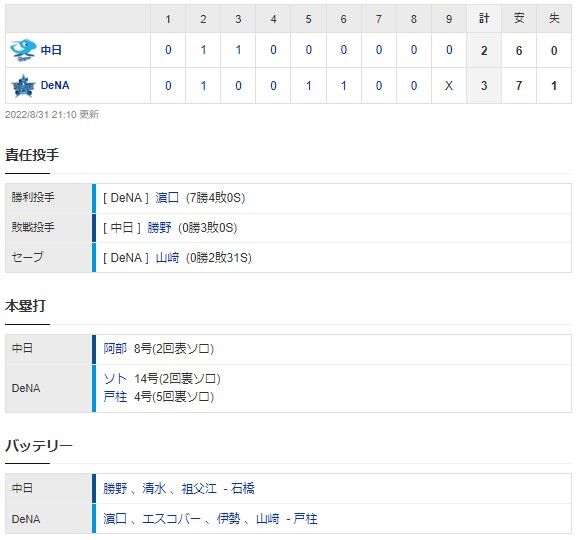
Task: Open 山﨑 link in DeNA battery row
Action: pos(268,519)
